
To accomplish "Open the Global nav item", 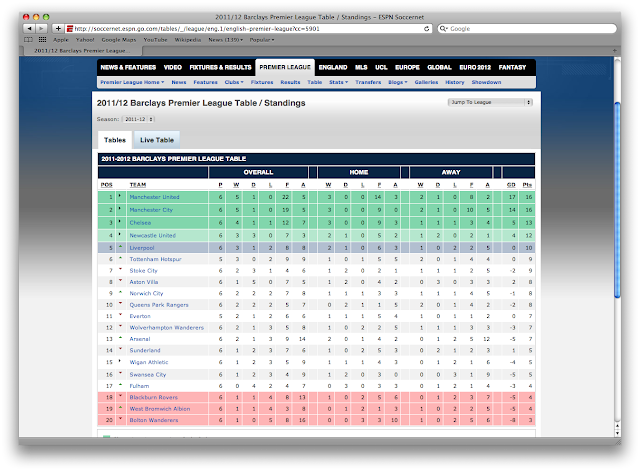I will (x=439, y=67).
